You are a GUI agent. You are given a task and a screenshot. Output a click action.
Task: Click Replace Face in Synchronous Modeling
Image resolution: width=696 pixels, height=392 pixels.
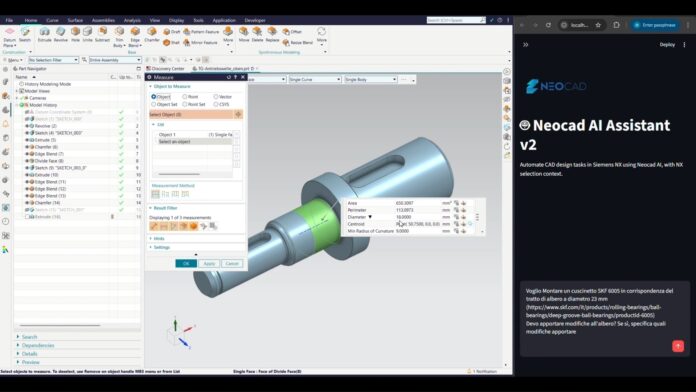[272, 34]
